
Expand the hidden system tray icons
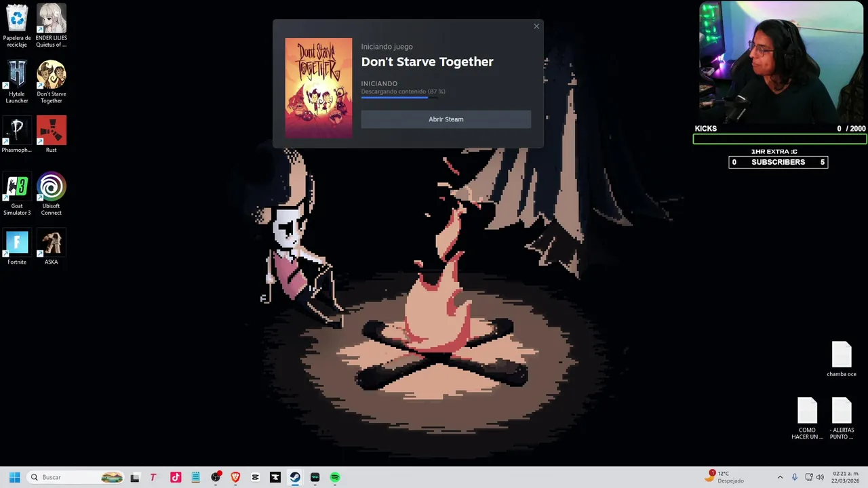tap(780, 477)
